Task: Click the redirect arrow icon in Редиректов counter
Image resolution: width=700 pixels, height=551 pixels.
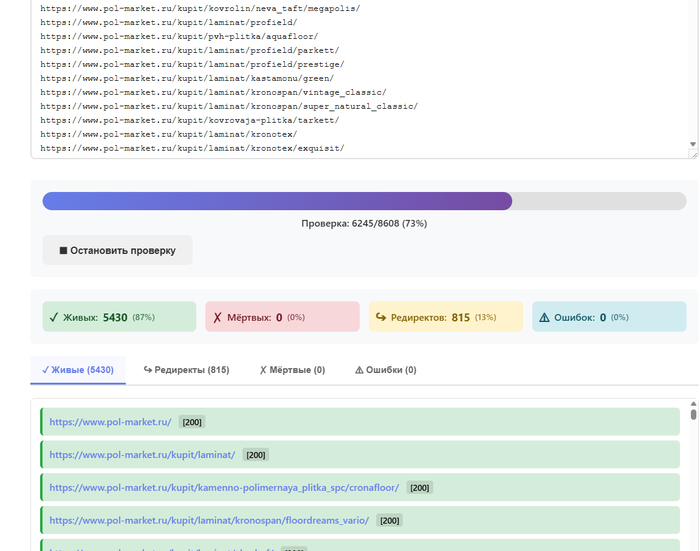Action: 381,318
